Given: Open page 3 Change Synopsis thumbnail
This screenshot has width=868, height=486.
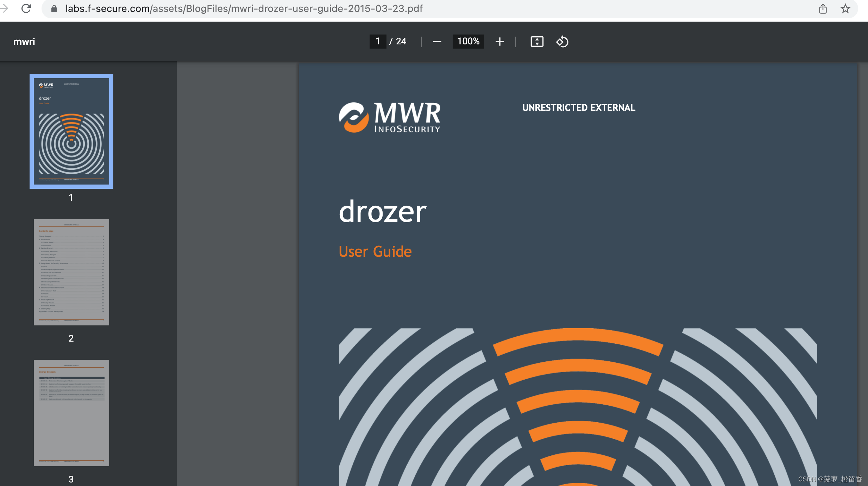Looking at the screenshot, I should [x=71, y=413].
